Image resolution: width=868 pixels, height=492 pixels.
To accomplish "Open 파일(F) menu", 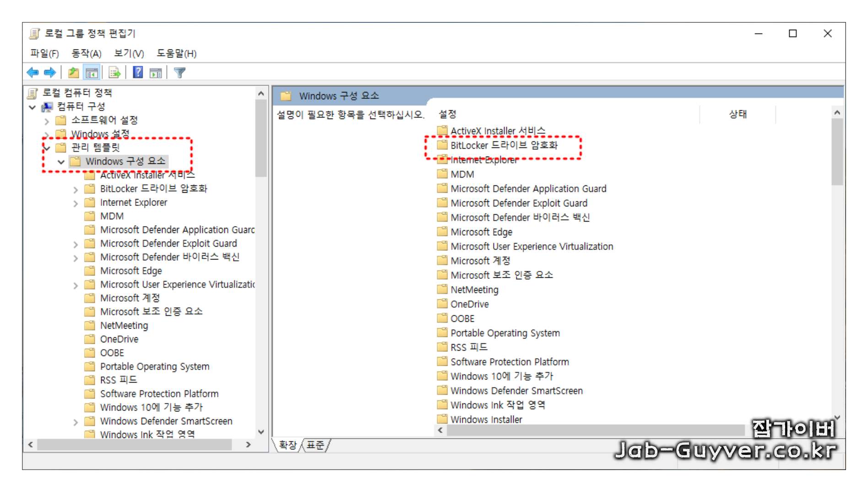I will coord(44,54).
